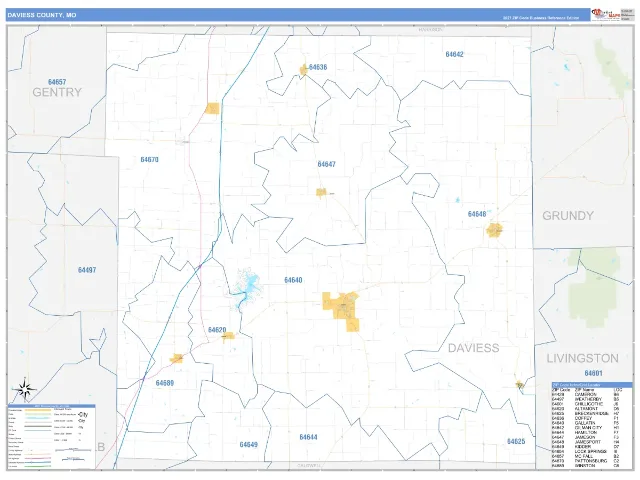The height and width of the screenshot is (480, 640).
Task: Click the green line at the legend bottom
Action: [x=38, y=466]
